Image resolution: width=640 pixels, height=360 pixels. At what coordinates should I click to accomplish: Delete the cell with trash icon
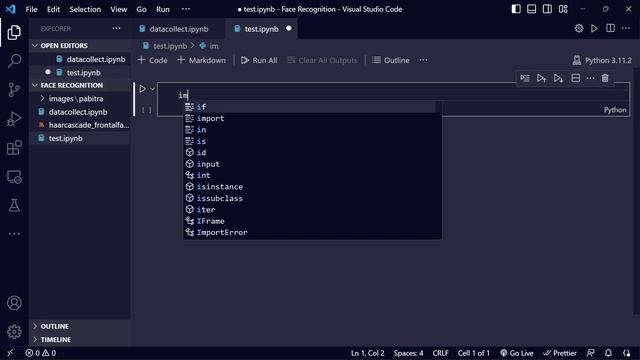[x=605, y=78]
